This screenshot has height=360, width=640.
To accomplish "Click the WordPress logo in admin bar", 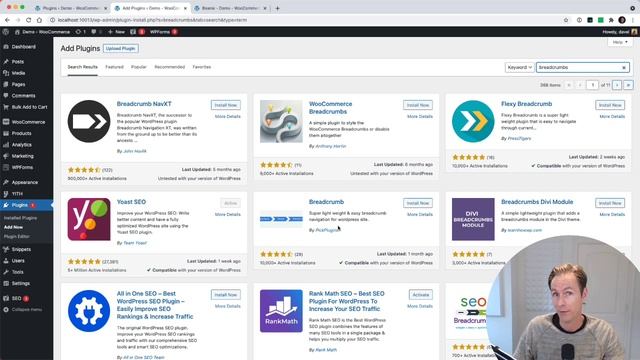I will click(6, 32).
